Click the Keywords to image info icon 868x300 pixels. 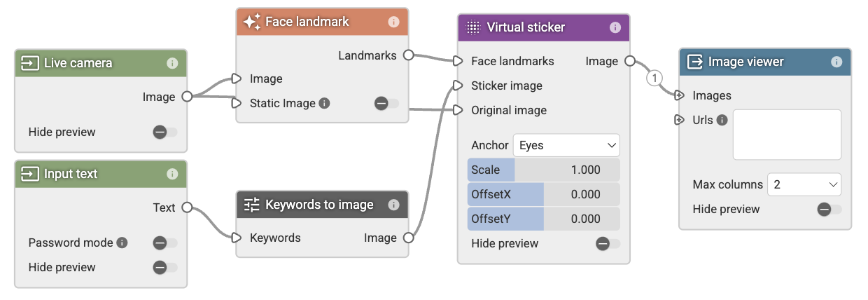point(393,205)
